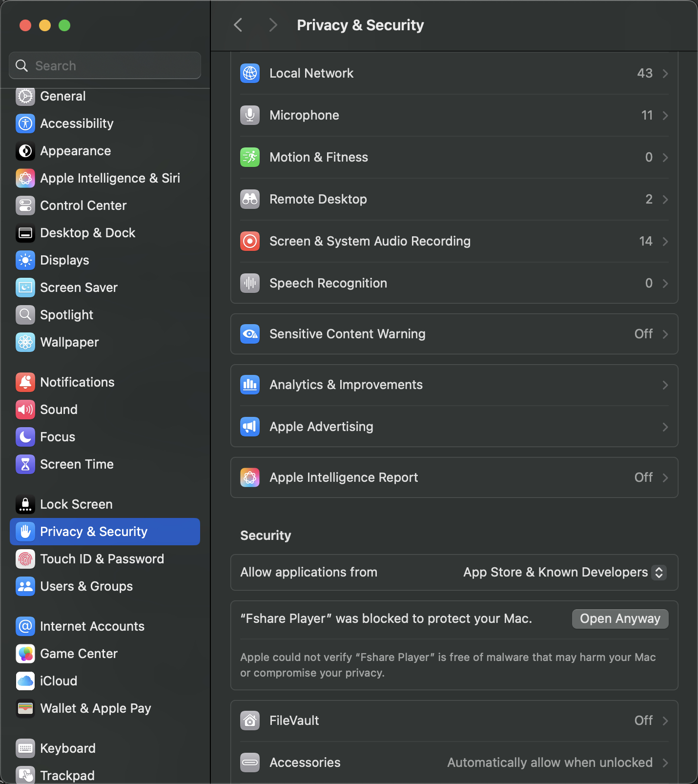
Task: Select Privacy & Security in the sidebar
Action: pos(105,532)
